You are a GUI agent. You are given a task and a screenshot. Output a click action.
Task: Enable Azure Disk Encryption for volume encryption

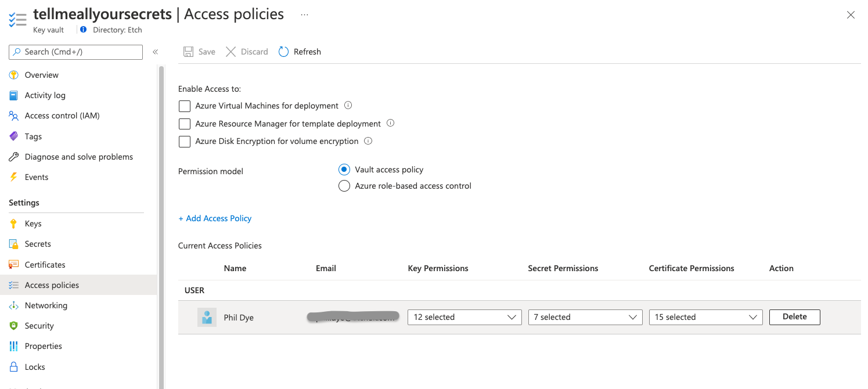[185, 141]
